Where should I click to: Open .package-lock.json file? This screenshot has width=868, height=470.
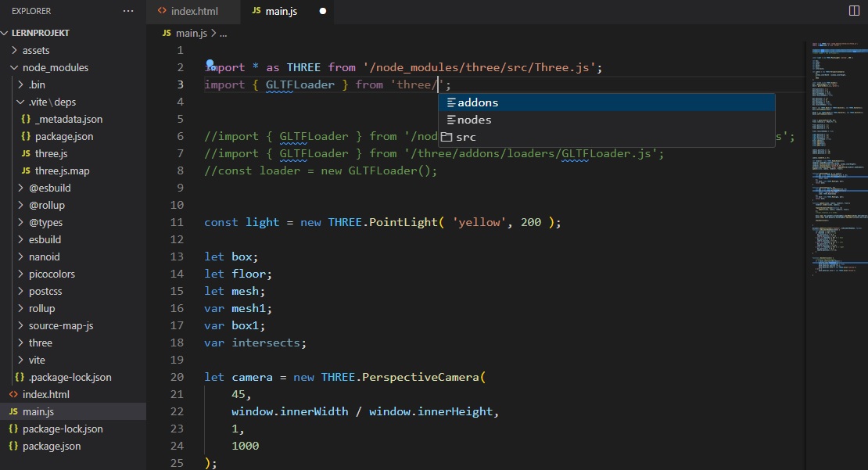(73, 377)
